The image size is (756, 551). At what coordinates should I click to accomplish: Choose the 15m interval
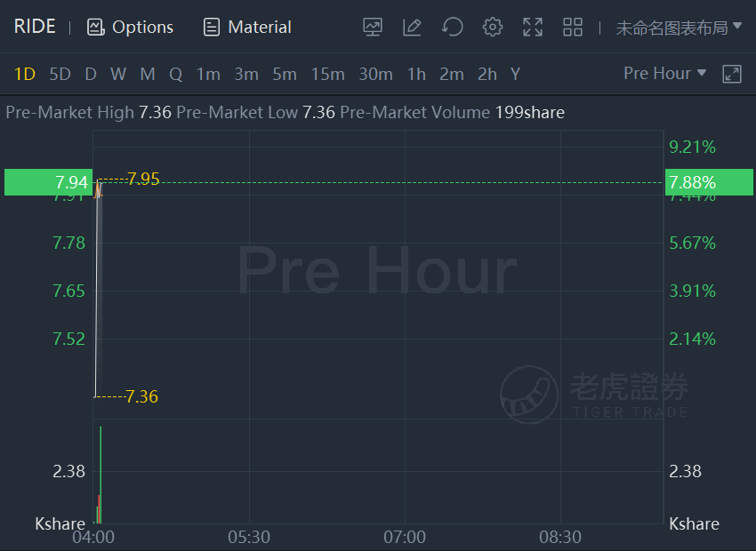click(x=327, y=74)
